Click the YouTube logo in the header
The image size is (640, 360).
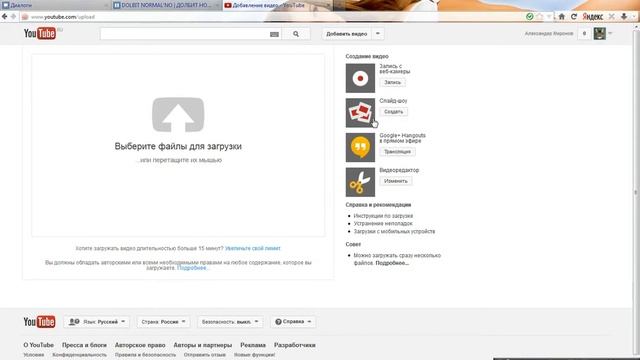[x=40, y=33]
